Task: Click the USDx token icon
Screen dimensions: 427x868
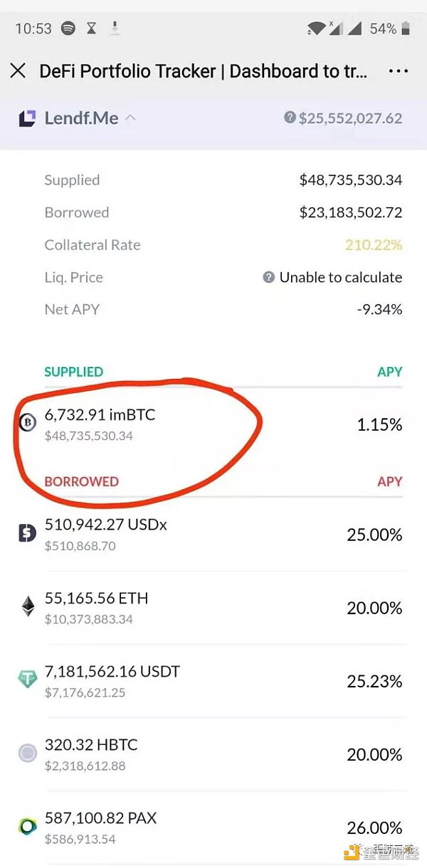Action: [x=27, y=534]
